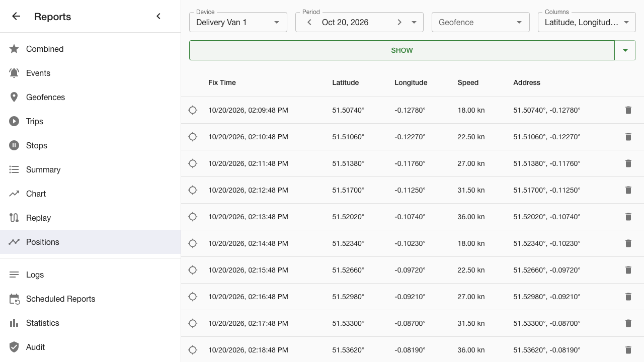Locate position at 02:09:48 PM on map

[x=193, y=110]
